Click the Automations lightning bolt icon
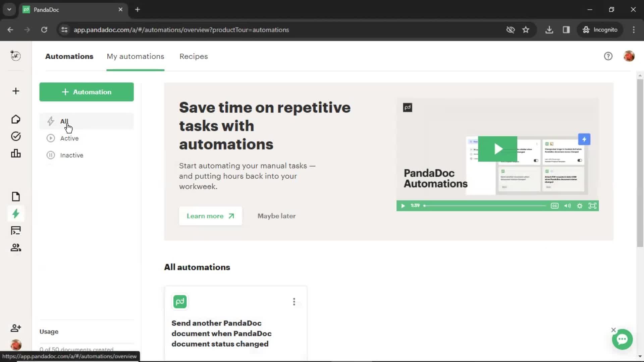The image size is (644, 362). pyautogui.click(x=15, y=214)
